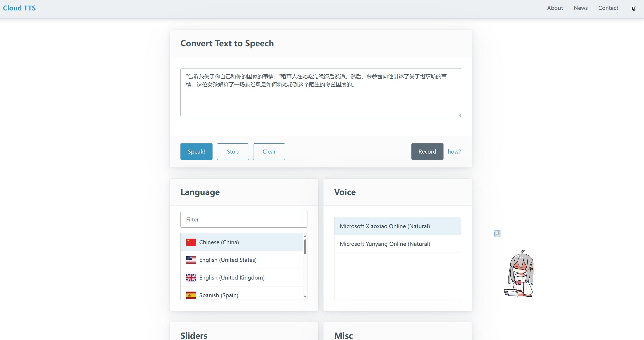
Task: Toggle dark mode using the moon icon
Action: pos(634,8)
